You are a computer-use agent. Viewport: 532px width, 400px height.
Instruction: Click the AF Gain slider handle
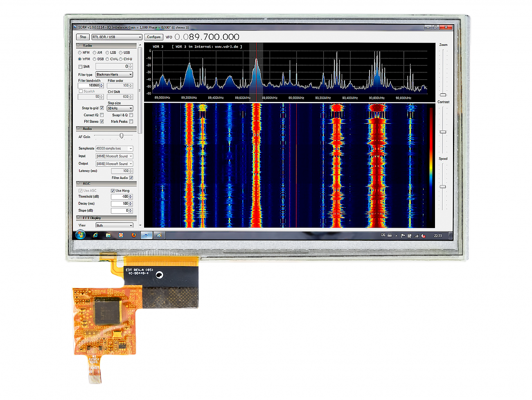(121, 136)
